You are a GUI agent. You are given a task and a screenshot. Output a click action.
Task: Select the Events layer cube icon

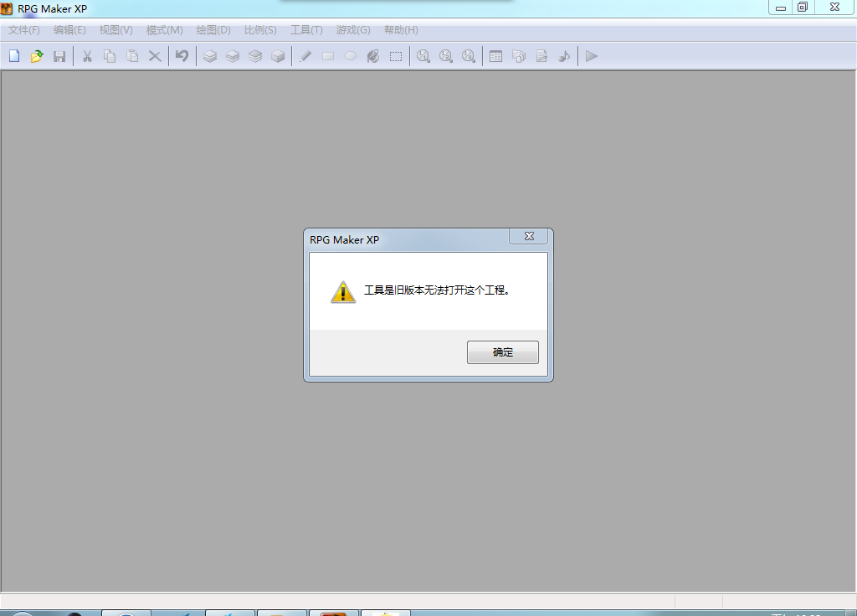click(278, 56)
